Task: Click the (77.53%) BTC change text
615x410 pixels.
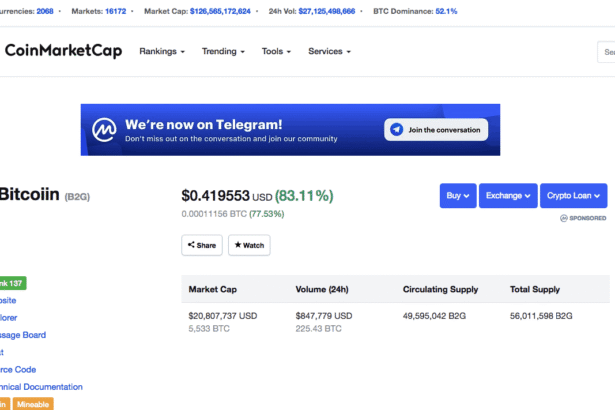Action: pyautogui.click(x=267, y=214)
